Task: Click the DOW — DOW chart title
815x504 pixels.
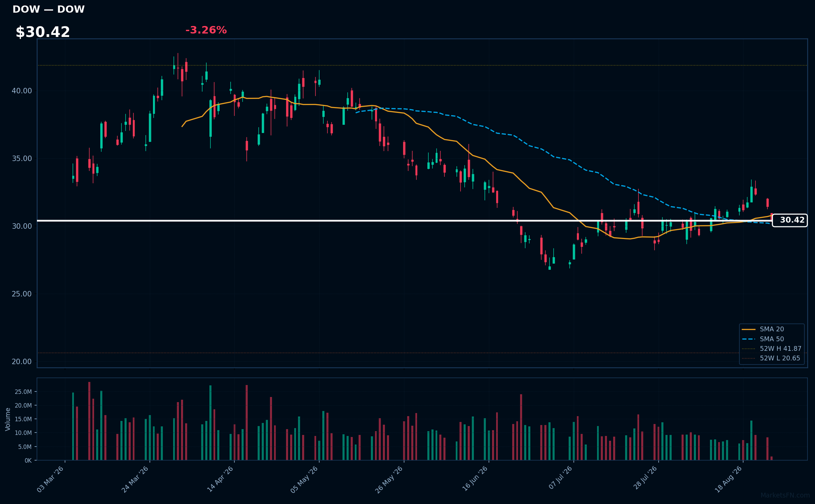Action: coord(49,9)
